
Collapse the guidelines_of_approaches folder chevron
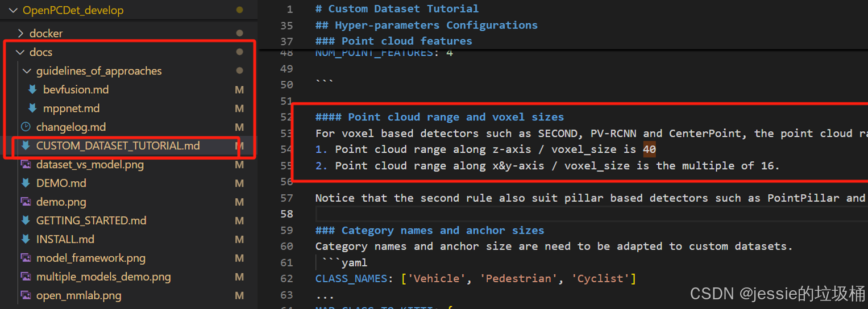[27, 71]
